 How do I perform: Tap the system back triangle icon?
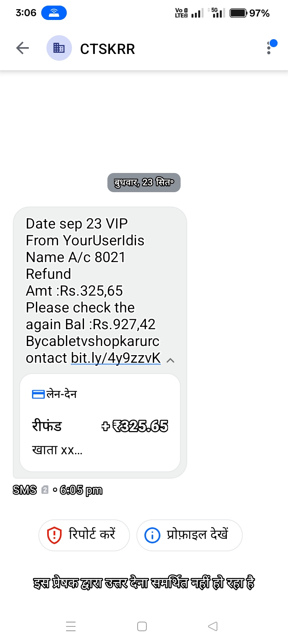[213, 626]
